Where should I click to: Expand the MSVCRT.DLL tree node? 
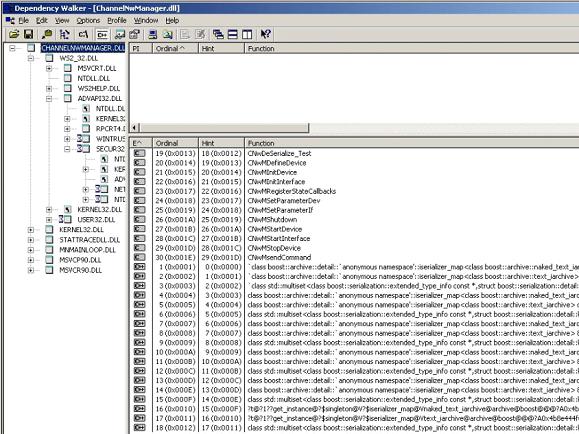coord(49,68)
